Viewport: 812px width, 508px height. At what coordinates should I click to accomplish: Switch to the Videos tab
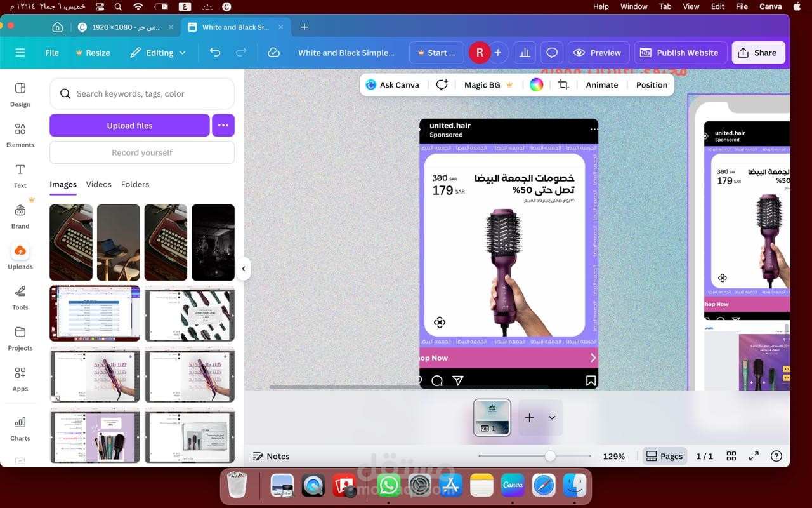tap(99, 184)
